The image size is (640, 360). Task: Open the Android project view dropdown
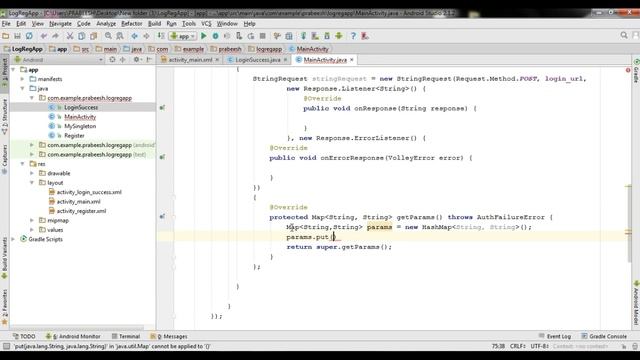coord(59,60)
